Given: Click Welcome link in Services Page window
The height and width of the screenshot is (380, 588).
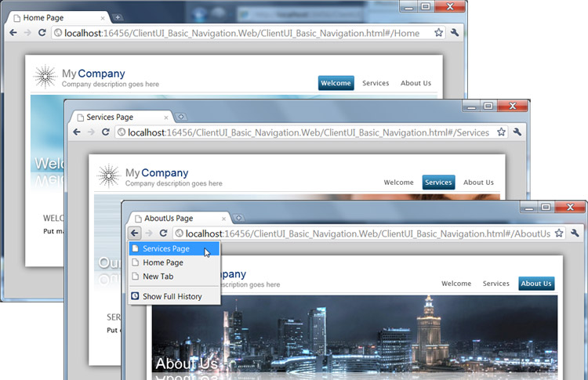Looking at the screenshot, I should click(x=398, y=183).
